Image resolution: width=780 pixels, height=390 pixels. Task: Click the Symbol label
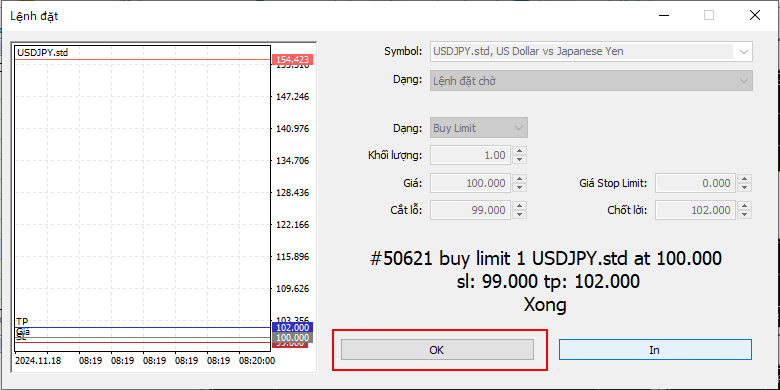pos(403,51)
